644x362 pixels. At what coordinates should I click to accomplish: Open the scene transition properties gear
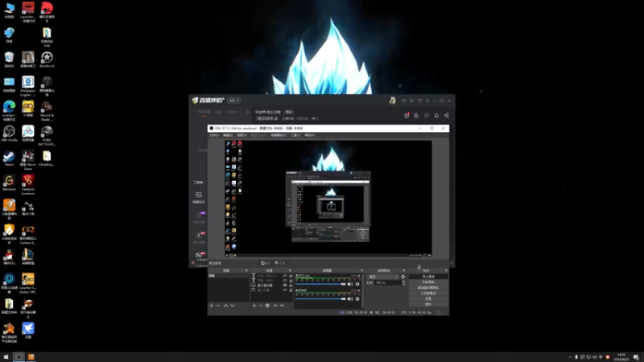point(403,277)
